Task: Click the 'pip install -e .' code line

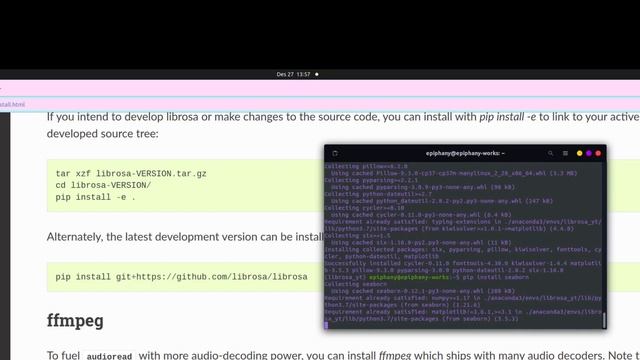Action: point(96,197)
